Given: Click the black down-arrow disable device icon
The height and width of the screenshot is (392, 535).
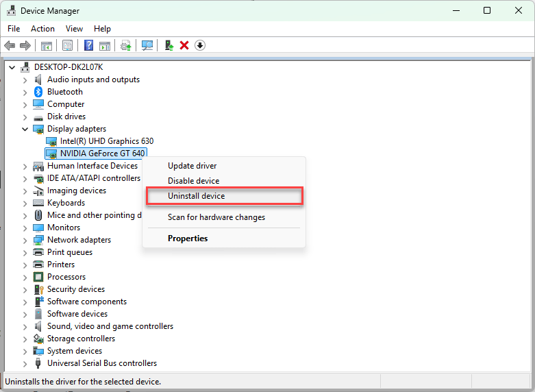Looking at the screenshot, I should pyautogui.click(x=200, y=45).
